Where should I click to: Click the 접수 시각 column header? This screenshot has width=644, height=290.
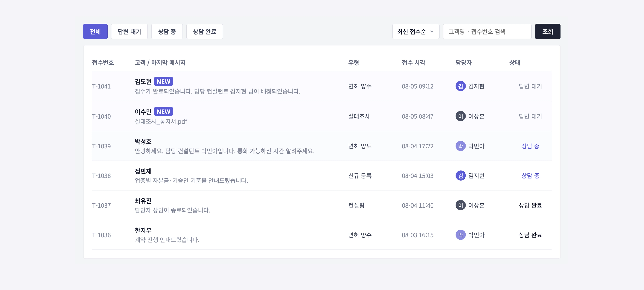pyautogui.click(x=413, y=63)
